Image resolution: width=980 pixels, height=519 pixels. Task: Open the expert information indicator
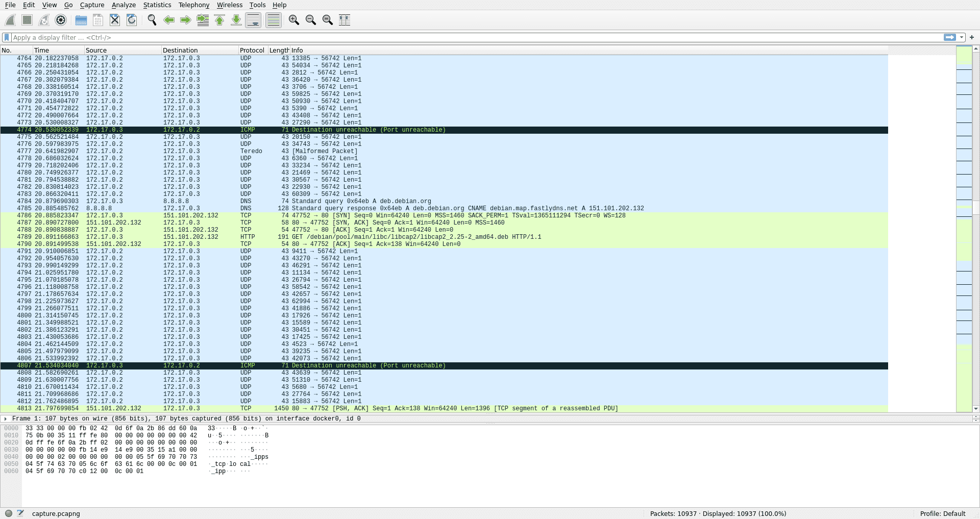(9, 513)
